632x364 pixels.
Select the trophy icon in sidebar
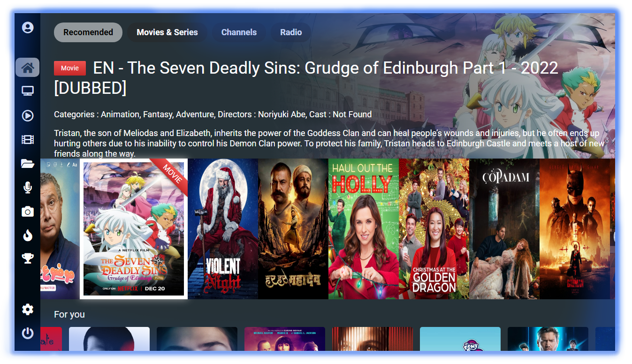click(x=28, y=258)
